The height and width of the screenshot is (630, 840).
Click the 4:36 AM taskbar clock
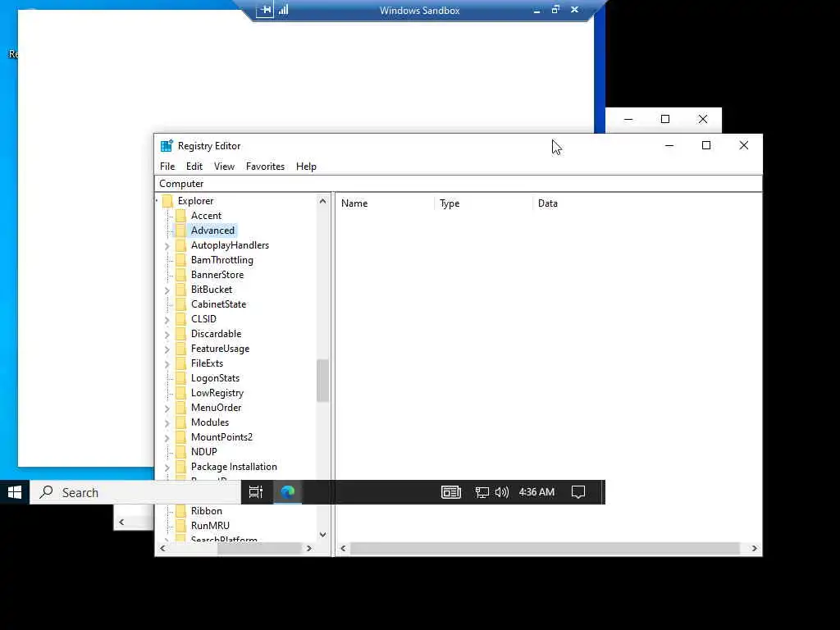point(536,492)
